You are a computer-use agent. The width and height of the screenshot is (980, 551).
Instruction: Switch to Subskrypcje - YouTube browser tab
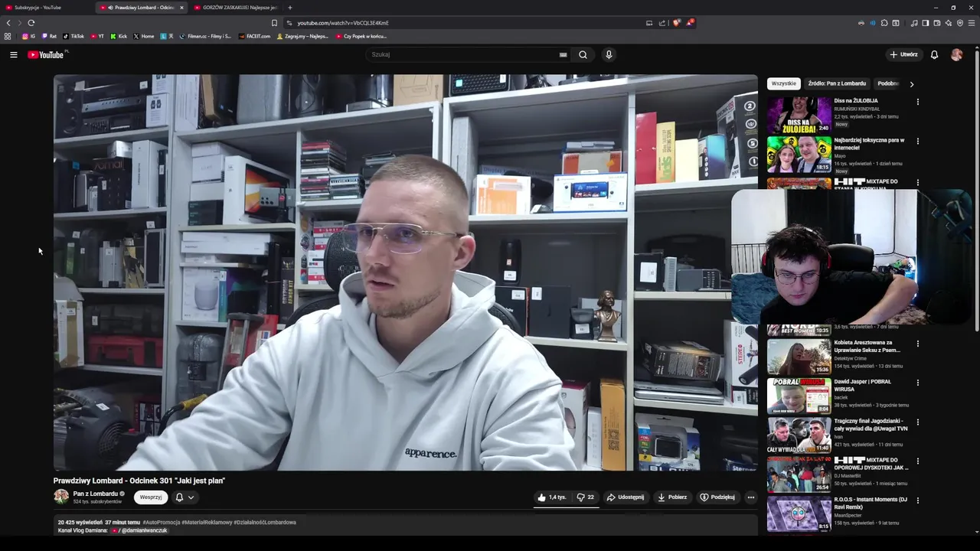coord(46,8)
